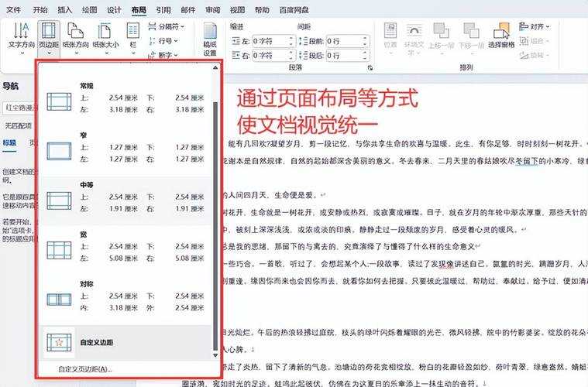Viewport: 588px width, 387px height.
Task: Switch to the 百度网盘 tab
Action: tap(294, 10)
